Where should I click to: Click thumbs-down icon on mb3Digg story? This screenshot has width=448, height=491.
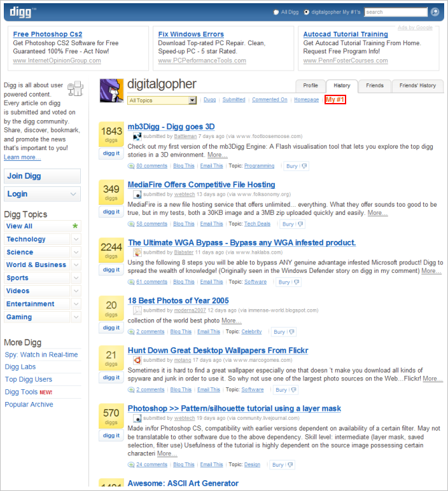[304, 166]
